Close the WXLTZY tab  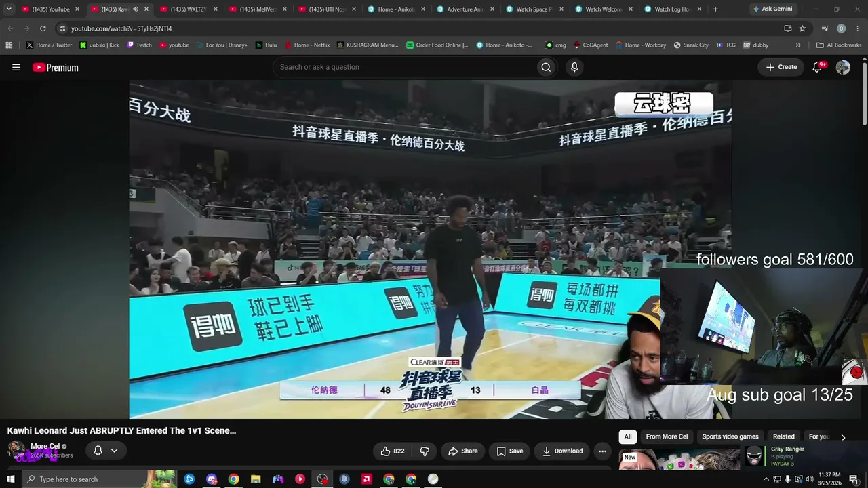(x=216, y=9)
